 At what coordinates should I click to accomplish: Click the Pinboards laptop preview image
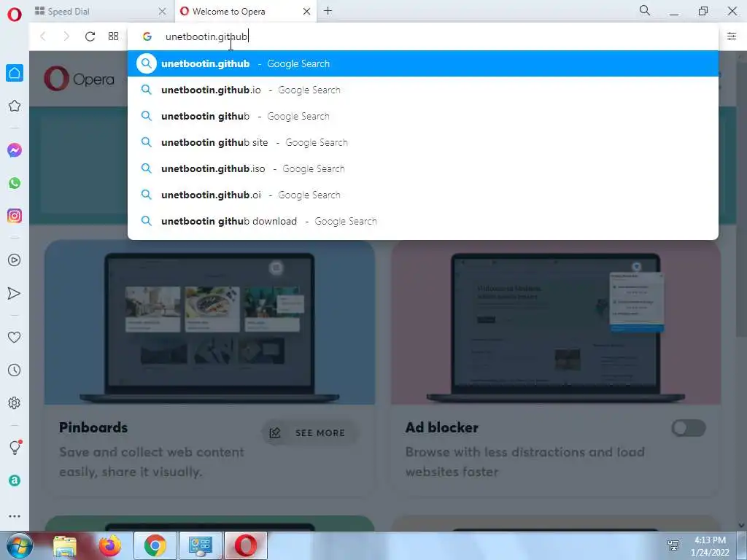tap(209, 323)
